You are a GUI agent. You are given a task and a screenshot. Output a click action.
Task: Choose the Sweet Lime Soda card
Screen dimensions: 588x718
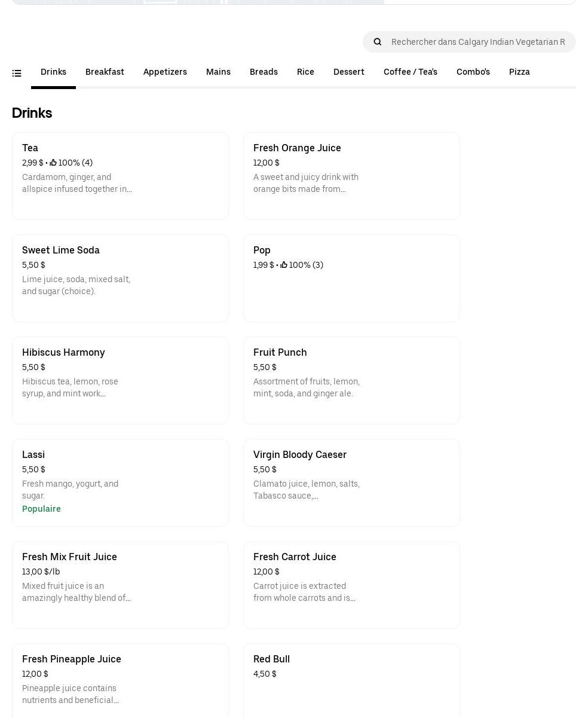[120, 278]
